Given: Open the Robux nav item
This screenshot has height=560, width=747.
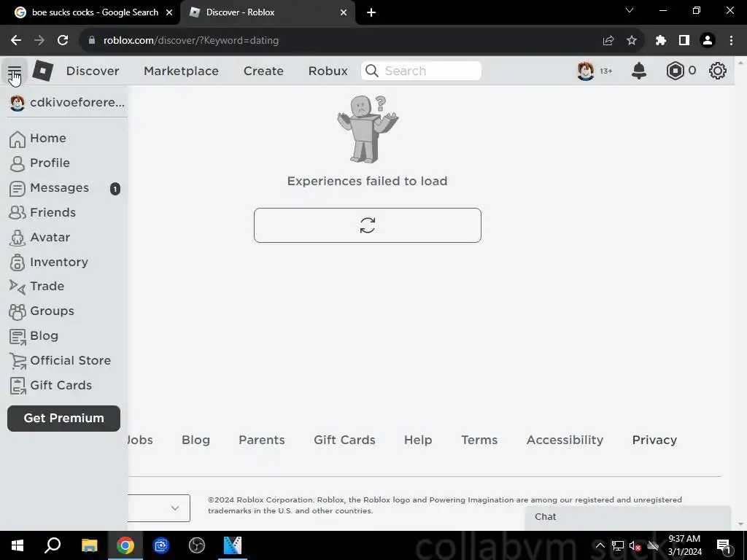Looking at the screenshot, I should click(x=328, y=71).
